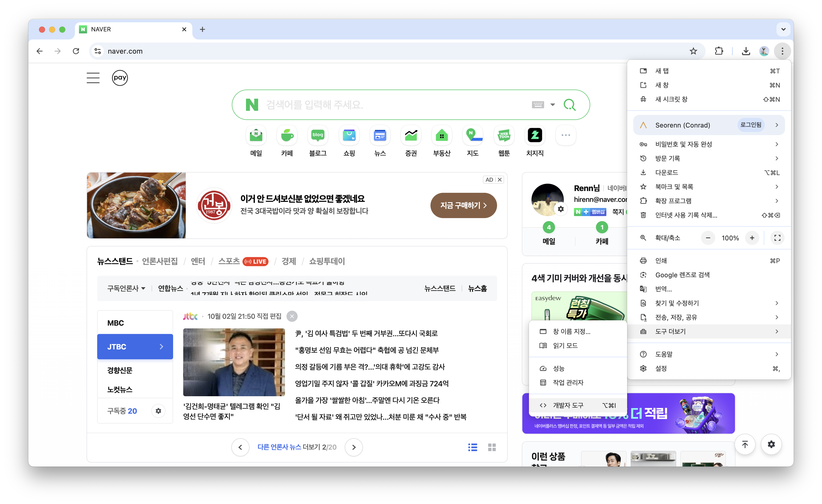This screenshot has height=504, width=822.
Task: Switch news to list view
Action: pyautogui.click(x=472, y=447)
